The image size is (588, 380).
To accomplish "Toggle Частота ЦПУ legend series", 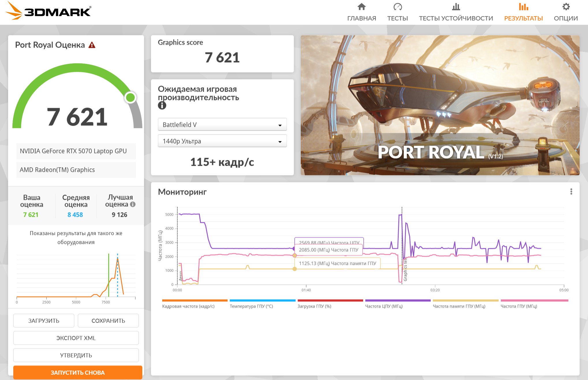I will point(384,306).
